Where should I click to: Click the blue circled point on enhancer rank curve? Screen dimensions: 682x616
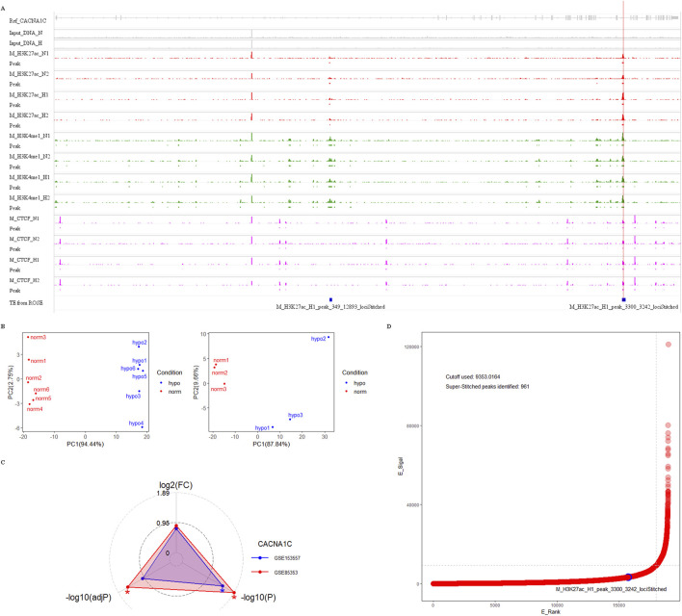628,577
